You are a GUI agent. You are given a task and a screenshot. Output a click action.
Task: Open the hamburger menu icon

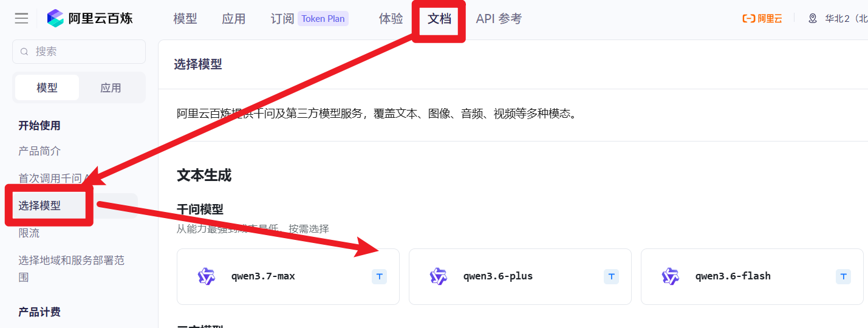(21, 18)
